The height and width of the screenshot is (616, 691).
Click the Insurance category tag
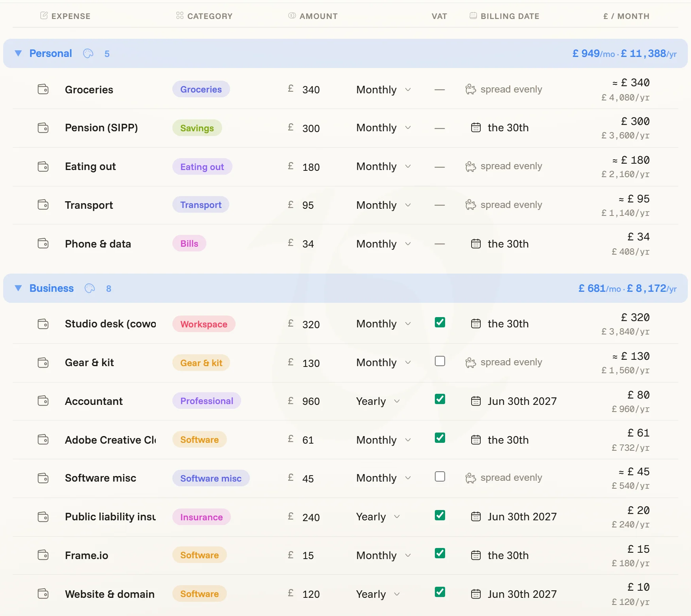tap(201, 517)
